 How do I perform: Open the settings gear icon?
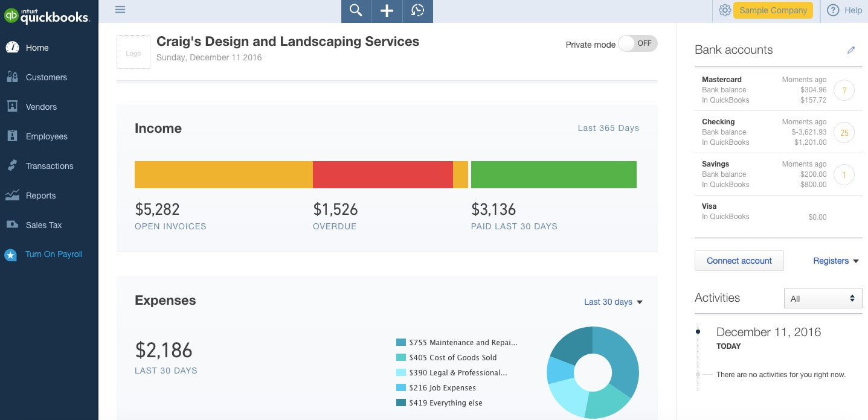pyautogui.click(x=724, y=10)
